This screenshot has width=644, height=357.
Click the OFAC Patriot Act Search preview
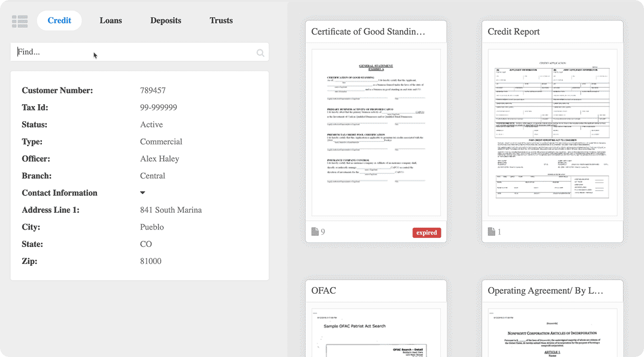(x=376, y=333)
